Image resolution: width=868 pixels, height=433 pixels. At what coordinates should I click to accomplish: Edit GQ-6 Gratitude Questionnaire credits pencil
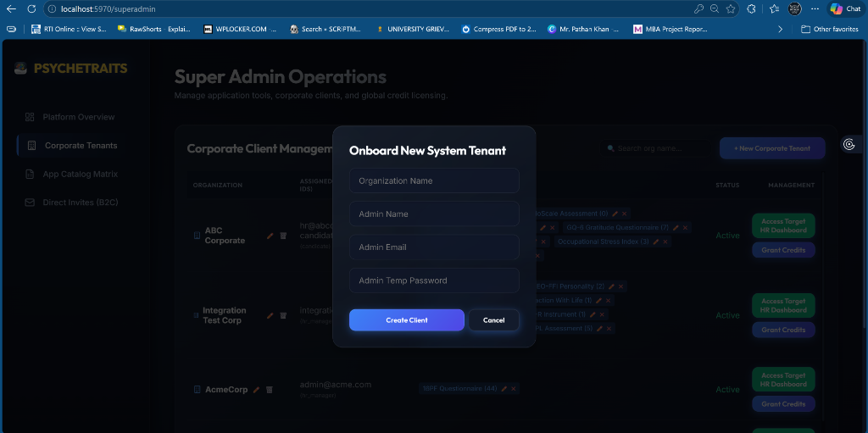coord(676,228)
